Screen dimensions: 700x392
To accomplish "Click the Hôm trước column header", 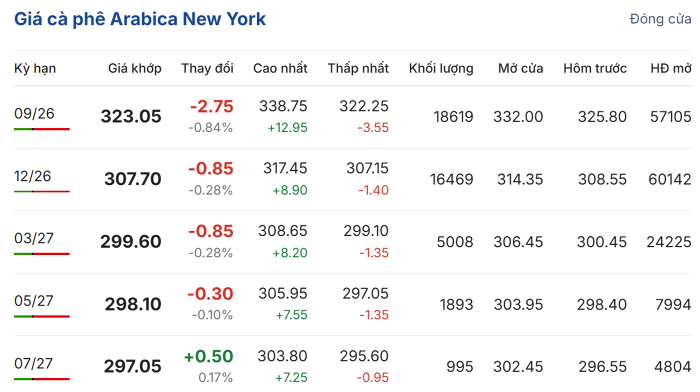I will click(595, 68).
